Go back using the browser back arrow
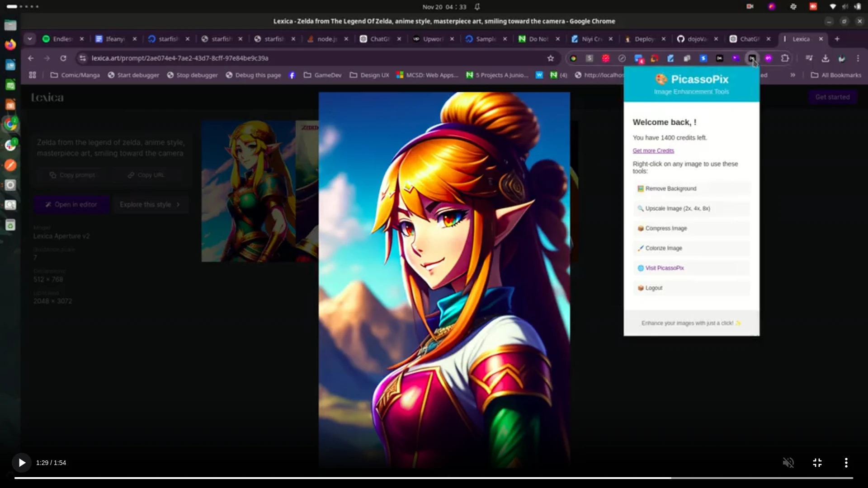Image resolution: width=868 pixels, height=488 pixels. (30, 58)
